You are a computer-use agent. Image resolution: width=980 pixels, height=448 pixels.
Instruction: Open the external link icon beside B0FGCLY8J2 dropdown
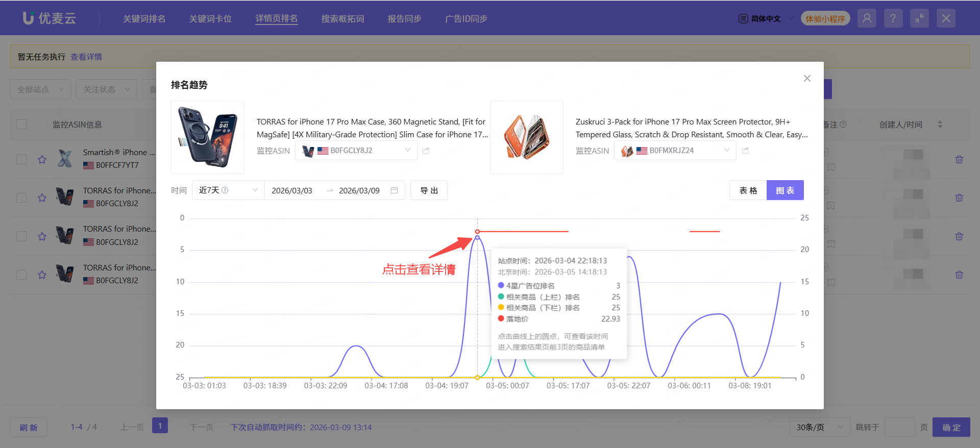point(426,151)
